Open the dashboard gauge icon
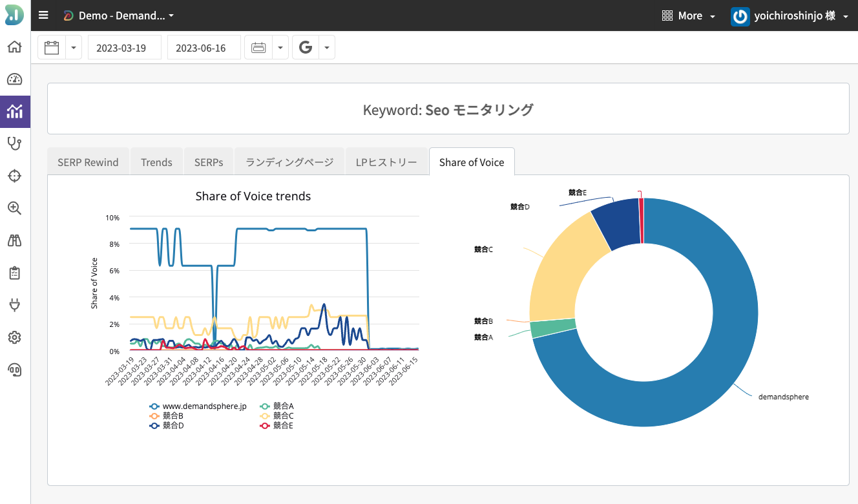This screenshot has height=504, width=858. click(x=14, y=79)
